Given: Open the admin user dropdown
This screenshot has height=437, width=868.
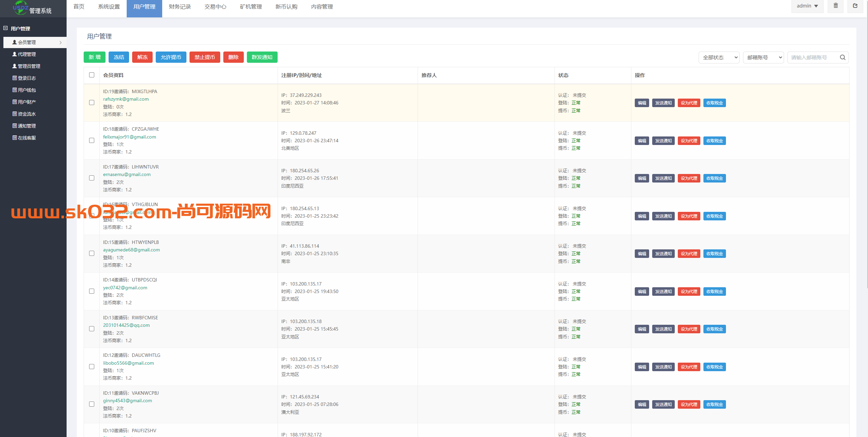Looking at the screenshot, I should 808,6.
